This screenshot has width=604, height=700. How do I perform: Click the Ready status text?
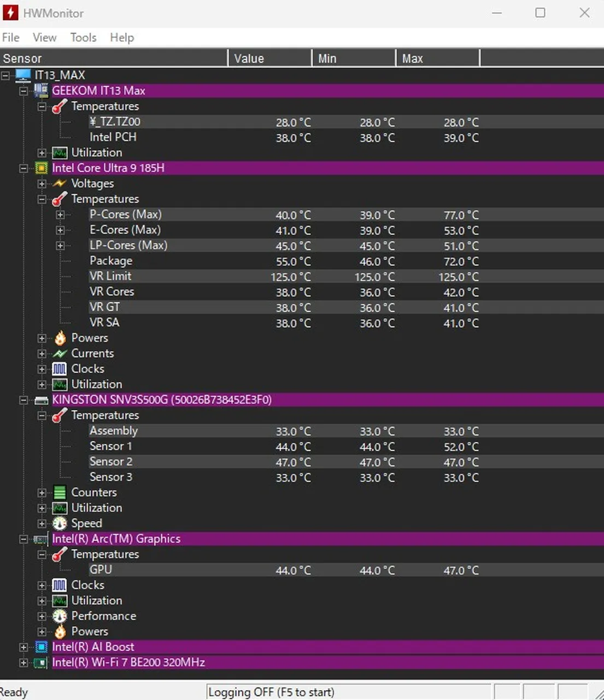(14, 692)
